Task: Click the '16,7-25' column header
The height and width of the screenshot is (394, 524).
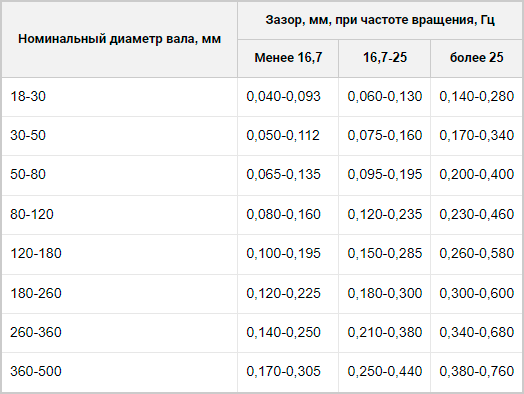Action: pyautogui.click(x=385, y=58)
